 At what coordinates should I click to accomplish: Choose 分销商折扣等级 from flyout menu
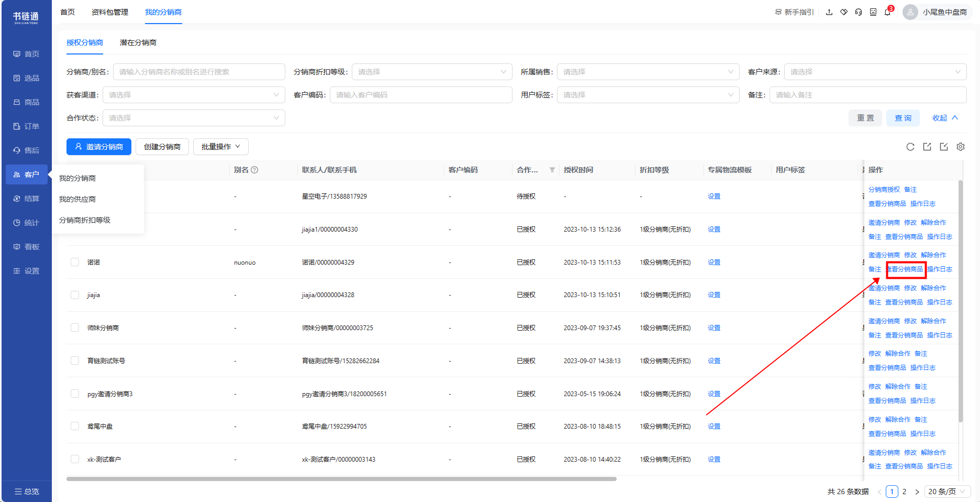[x=85, y=220]
